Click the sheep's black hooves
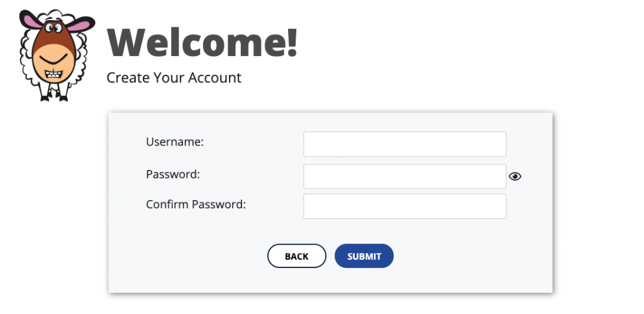Screen dimensions: 644x314 pos(54,98)
